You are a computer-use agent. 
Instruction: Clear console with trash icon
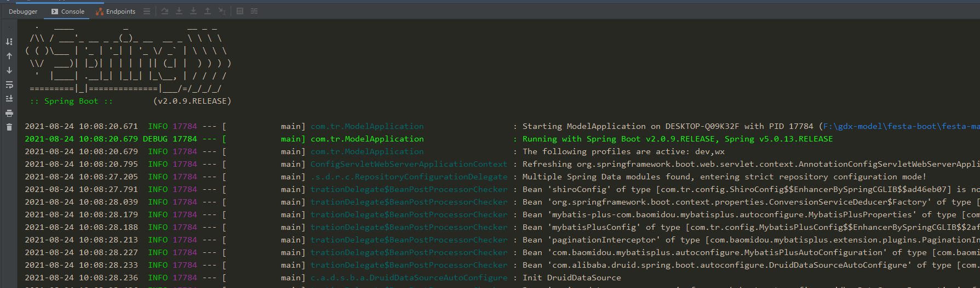(x=9, y=127)
